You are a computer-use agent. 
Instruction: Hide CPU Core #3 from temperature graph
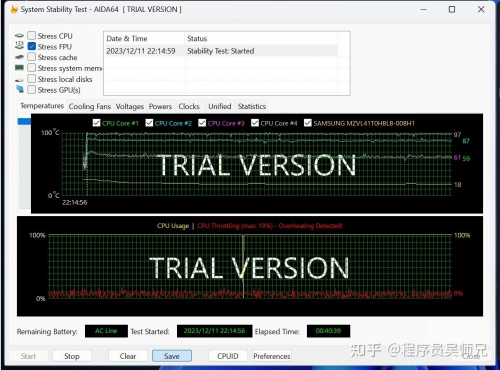(202, 123)
